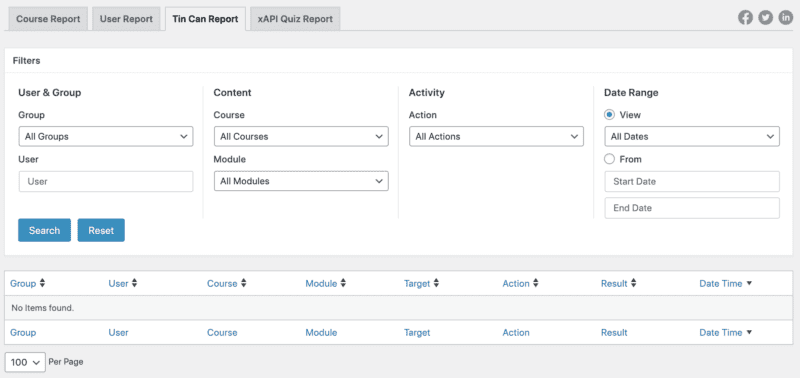Screen dimensions: 800x378
Task: Click the Result link in table footer
Action: click(614, 333)
